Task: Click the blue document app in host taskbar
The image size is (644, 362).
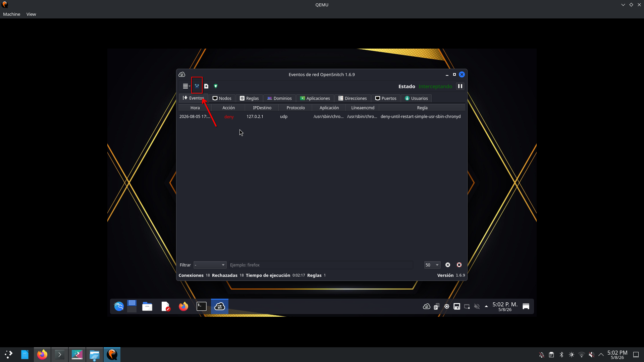Action: tap(25, 355)
